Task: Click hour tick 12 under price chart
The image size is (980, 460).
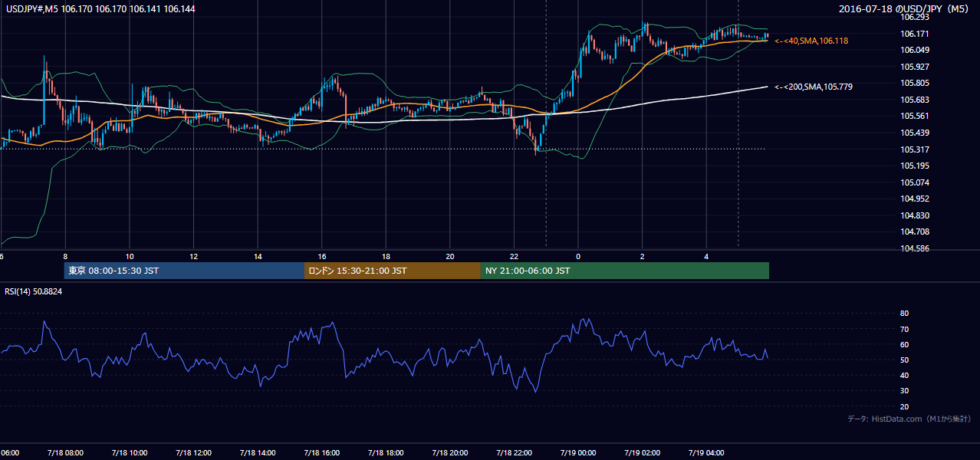Action: 194,256
